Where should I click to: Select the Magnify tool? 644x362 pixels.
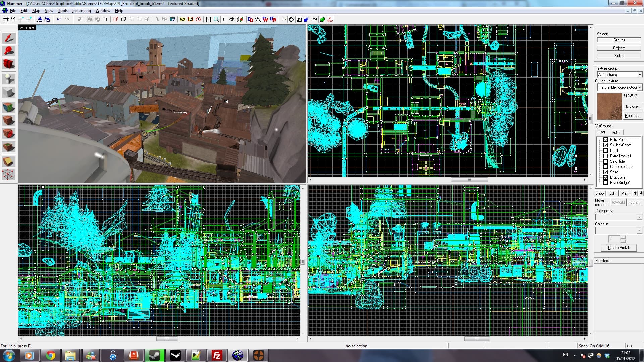9,51
